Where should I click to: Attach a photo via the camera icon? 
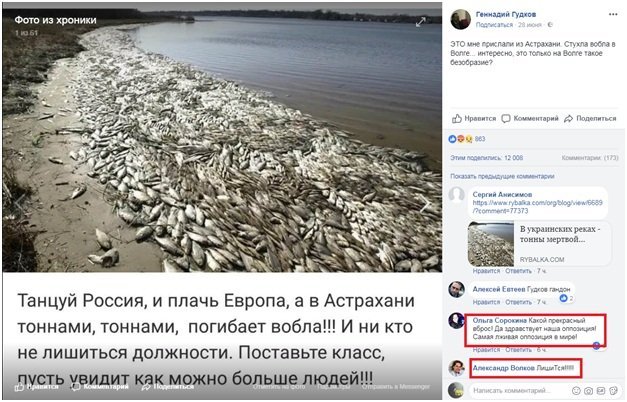click(x=589, y=390)
